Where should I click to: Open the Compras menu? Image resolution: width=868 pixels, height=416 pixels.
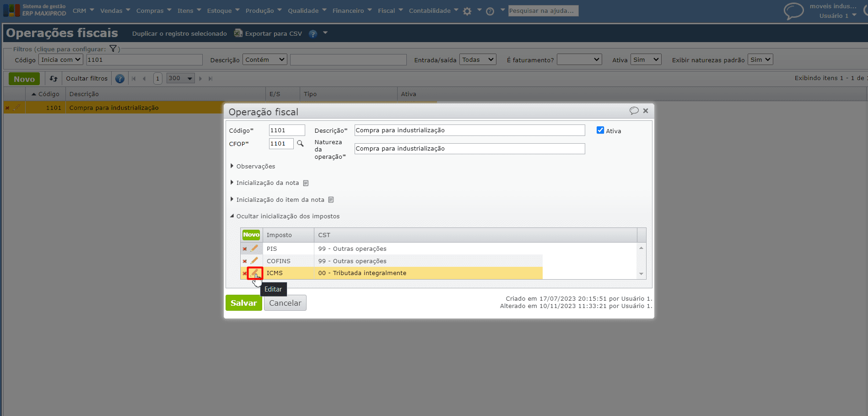[x=154, y=11]
